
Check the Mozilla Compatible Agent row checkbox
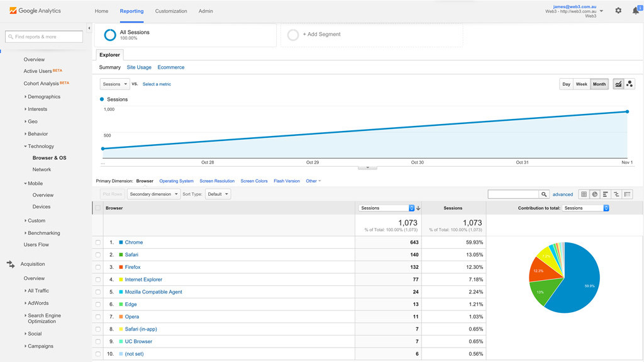[x=97, y=291]
